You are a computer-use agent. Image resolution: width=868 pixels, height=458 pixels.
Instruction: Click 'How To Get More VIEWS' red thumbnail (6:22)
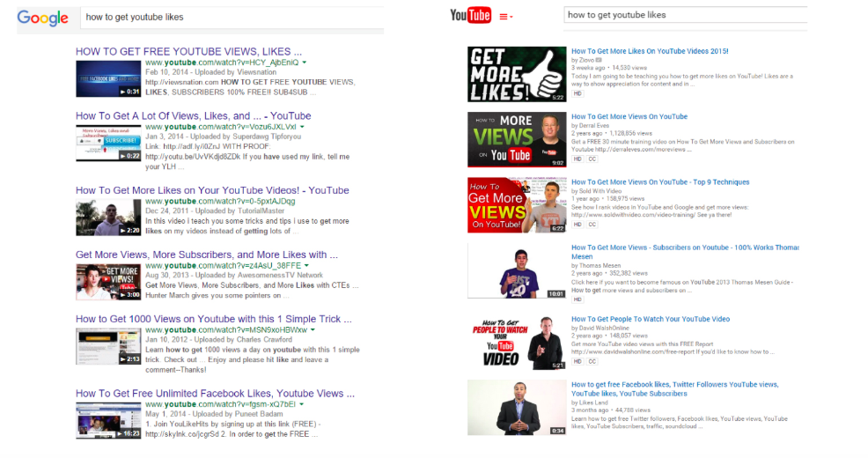click(517, 205)
